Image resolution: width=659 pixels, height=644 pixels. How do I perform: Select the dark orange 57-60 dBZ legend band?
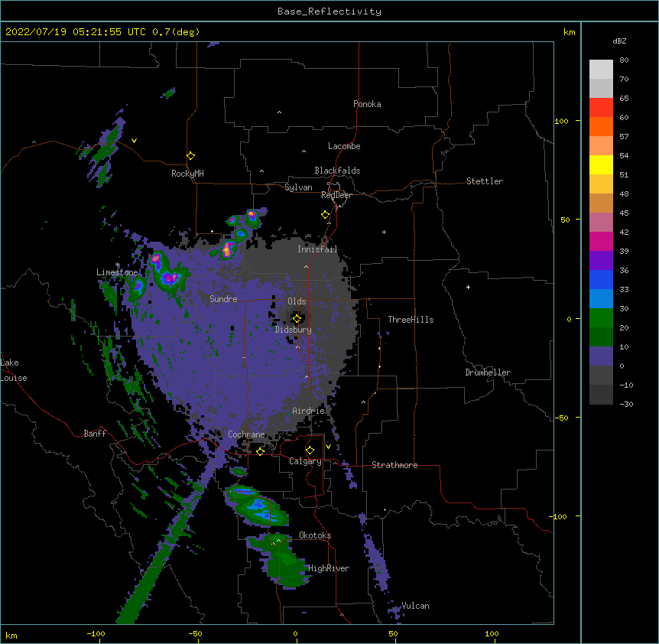601,126
